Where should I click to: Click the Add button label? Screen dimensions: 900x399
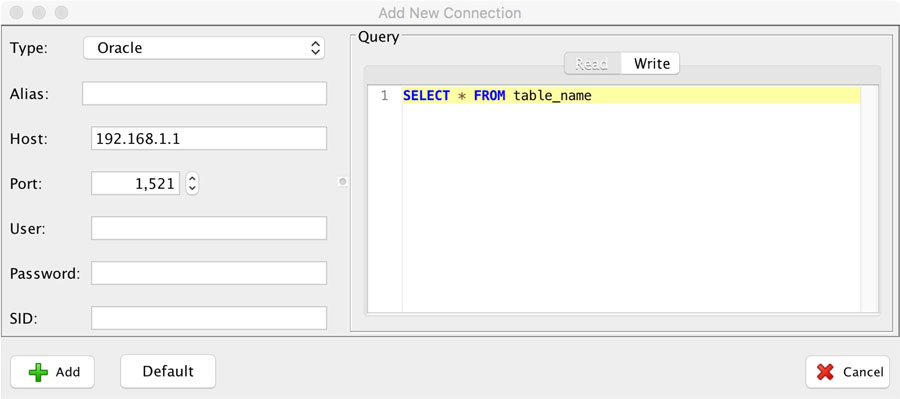click(x=68, y=372)
